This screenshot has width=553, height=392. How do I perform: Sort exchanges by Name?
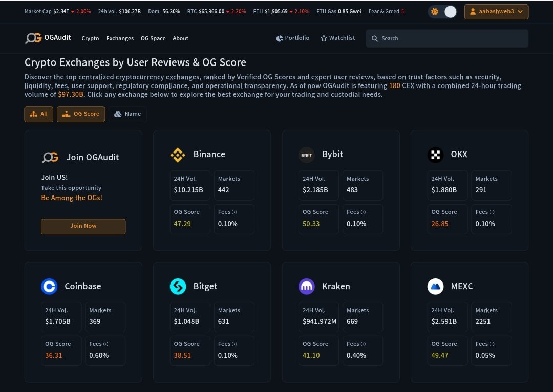[127, 114]
